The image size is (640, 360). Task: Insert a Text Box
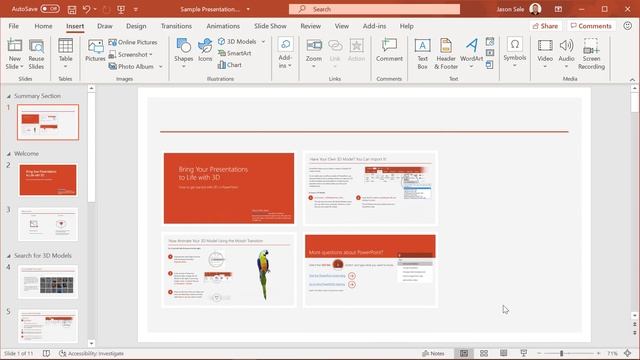(x=422, y=54)
